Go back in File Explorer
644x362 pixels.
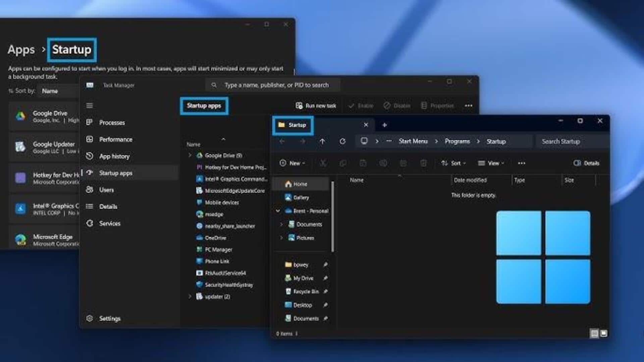[x=282, y=141]
